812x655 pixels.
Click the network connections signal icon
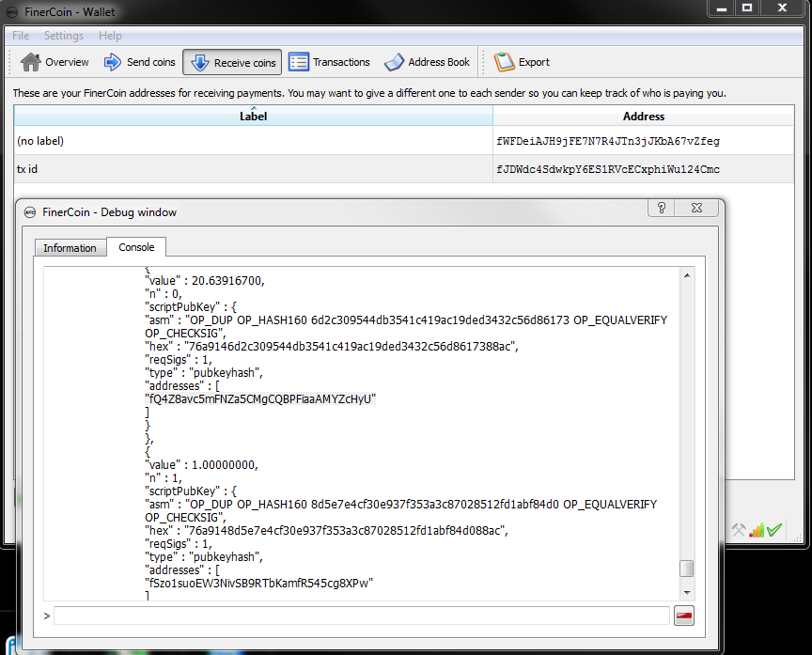756,530
